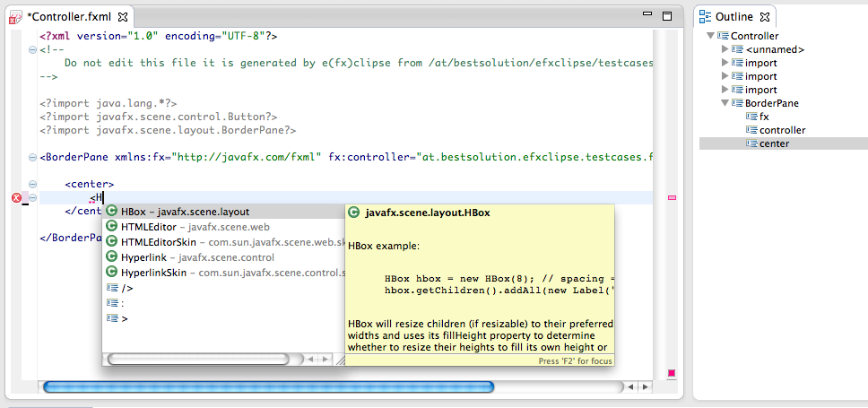Minimize the editor pane
The image size is (868, 408).
point(649,16)
